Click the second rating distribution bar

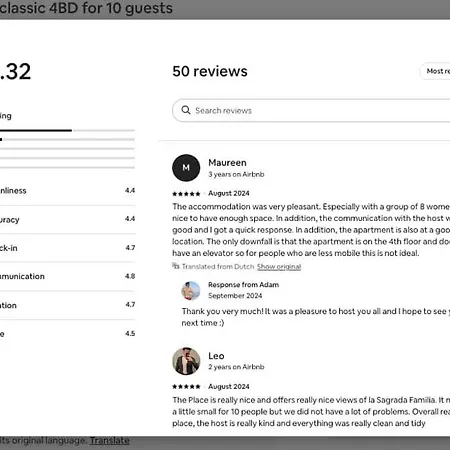tap(67, 139)
